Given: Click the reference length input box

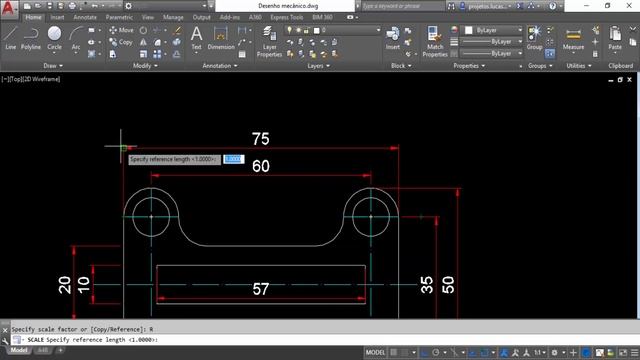Looking at the screenshot, I should coord(234,159).
